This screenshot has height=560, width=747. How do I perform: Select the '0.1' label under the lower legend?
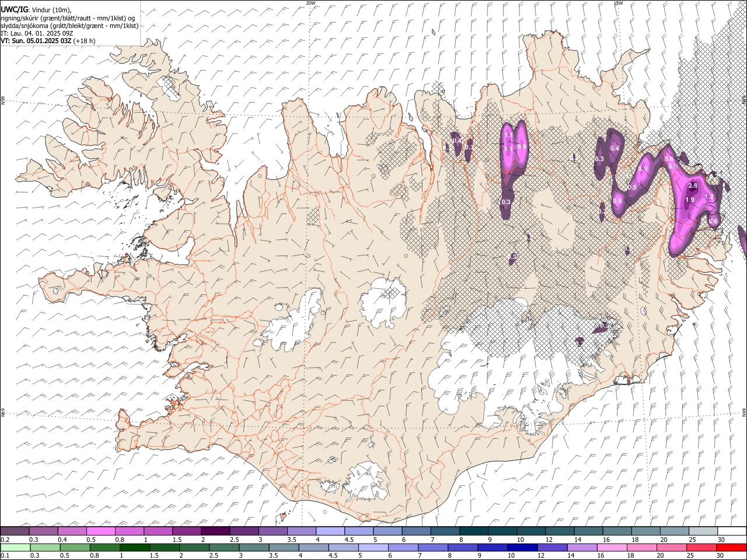click(5, 555)
